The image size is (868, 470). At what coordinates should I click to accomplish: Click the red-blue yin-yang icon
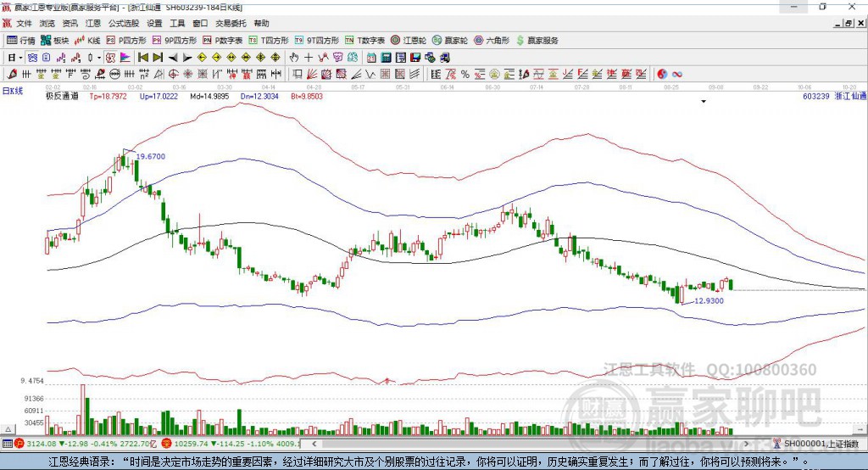662,74
